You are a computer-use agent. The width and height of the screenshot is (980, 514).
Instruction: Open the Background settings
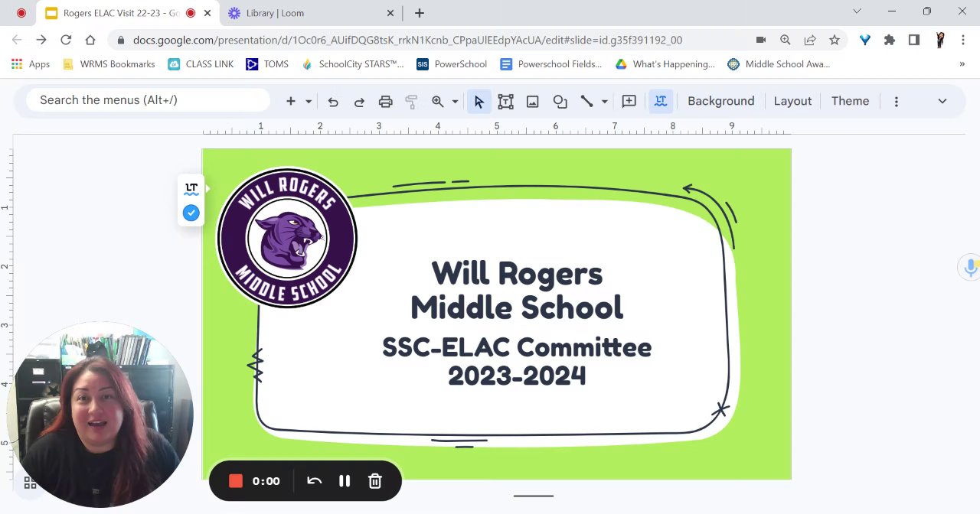click(720, 101)
